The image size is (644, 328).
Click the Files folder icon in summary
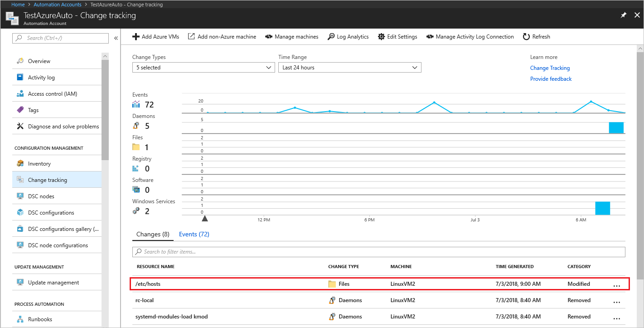[x=136, y=147]
